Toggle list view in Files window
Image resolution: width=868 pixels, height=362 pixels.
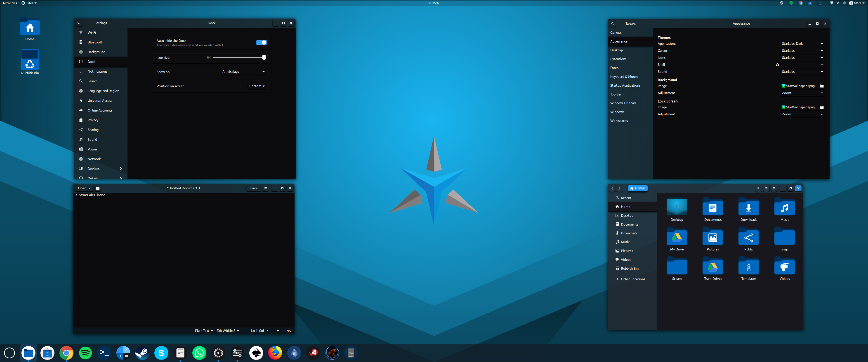pos(766,188)
